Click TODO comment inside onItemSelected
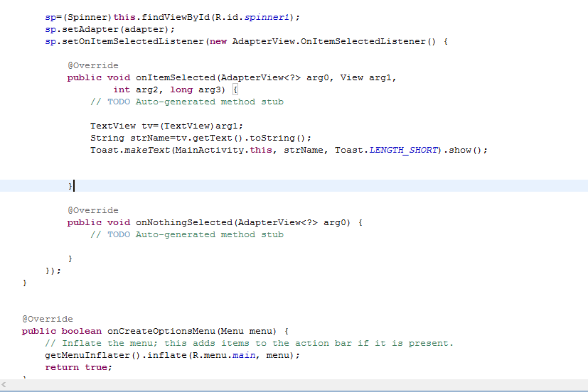588x392 pixels. (x=187, y=102)
